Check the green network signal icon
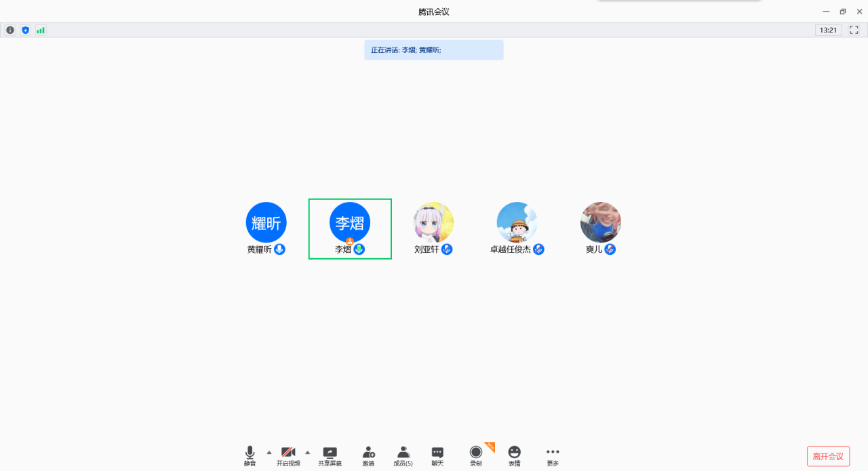This screenshot has width=868, height=471. coord(41,30)
